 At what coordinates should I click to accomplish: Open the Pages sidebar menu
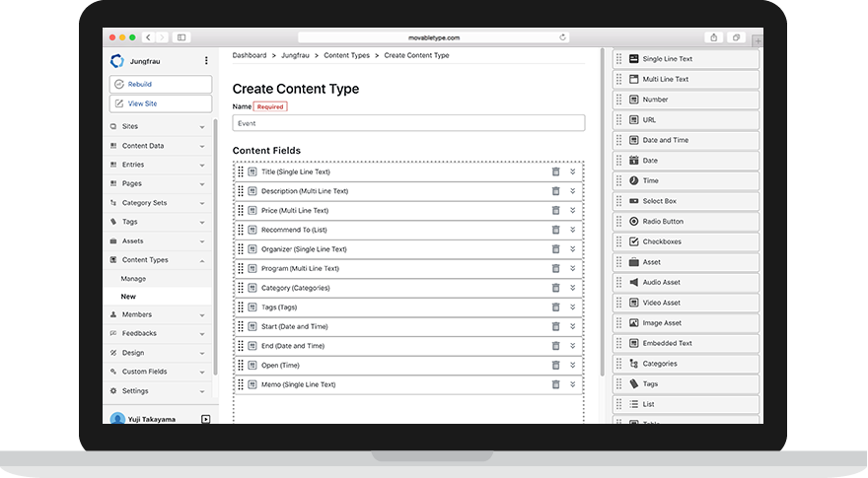click(158, 183)
